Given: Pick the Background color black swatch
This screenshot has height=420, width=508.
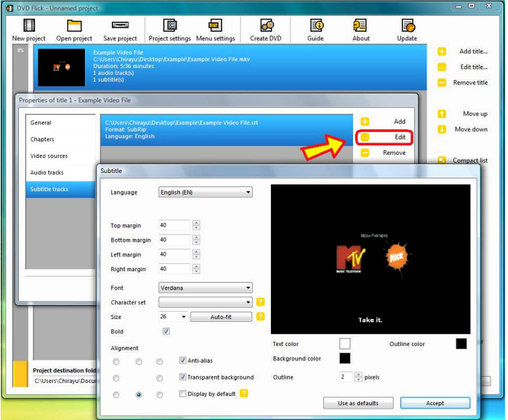Looking at the screenshot, I should (x=345, y=358).
